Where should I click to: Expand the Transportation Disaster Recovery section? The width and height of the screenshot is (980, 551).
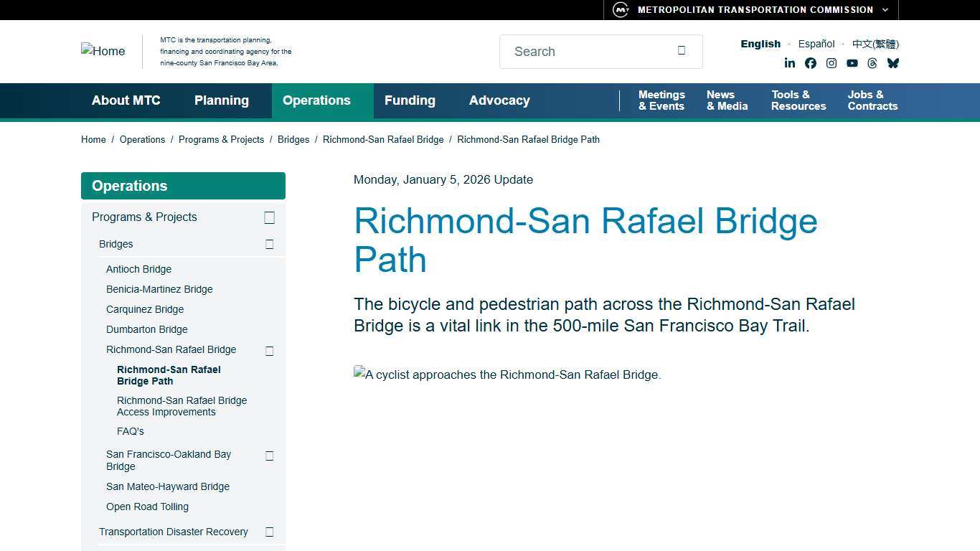269,532
